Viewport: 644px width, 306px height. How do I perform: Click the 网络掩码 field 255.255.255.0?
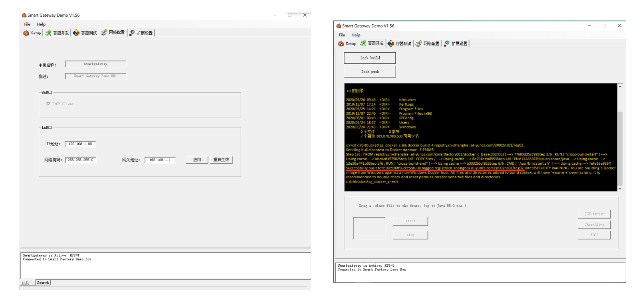[x=80, y=160]
